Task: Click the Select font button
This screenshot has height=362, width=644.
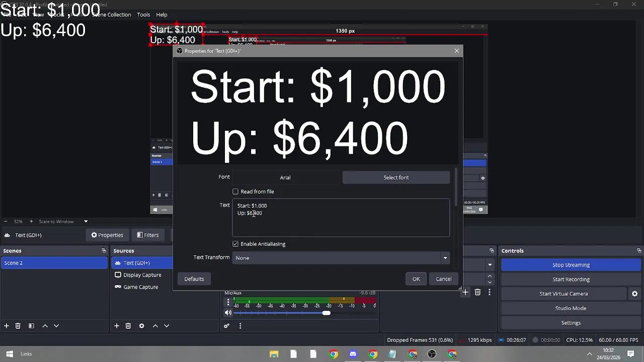Action: 396,177
